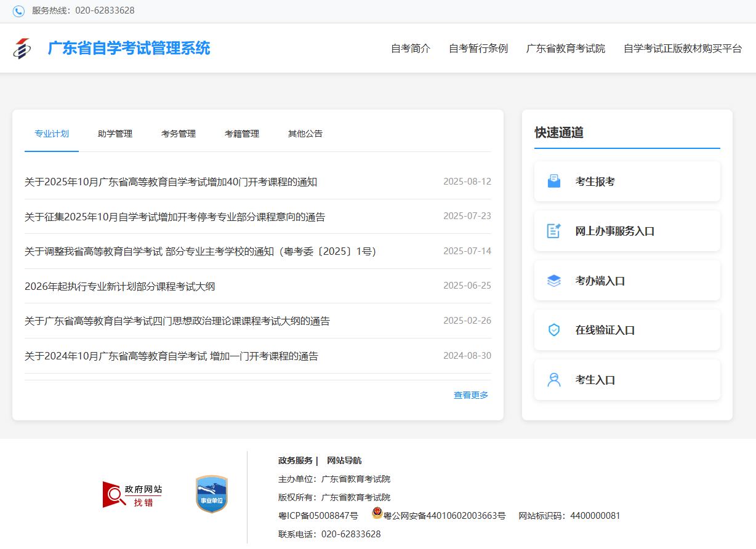Switch to the 考务管理 tab
Image resolution: width=756 pixels, height=549 pixels.
point(179,134)
